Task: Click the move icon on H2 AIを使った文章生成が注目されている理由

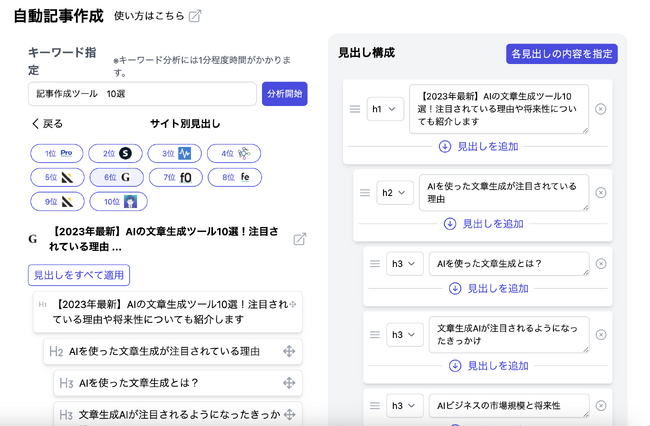Action: [x=288, y=351]
